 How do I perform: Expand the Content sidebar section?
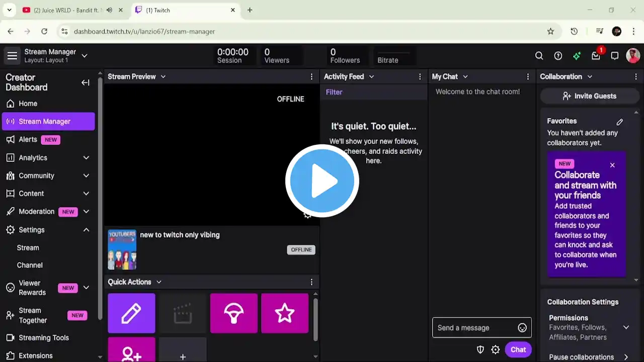(86, 194)
